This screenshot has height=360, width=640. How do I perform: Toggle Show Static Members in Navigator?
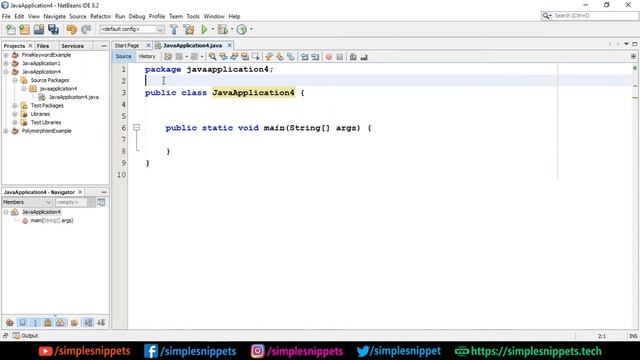[x=35, y=322]
